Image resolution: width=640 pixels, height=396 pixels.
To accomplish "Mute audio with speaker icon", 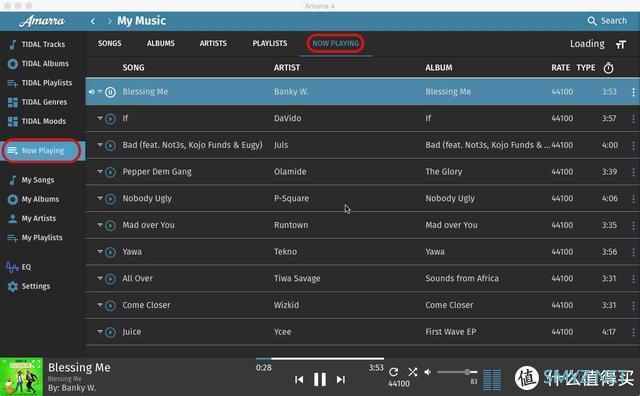I will tap(428, 372).
